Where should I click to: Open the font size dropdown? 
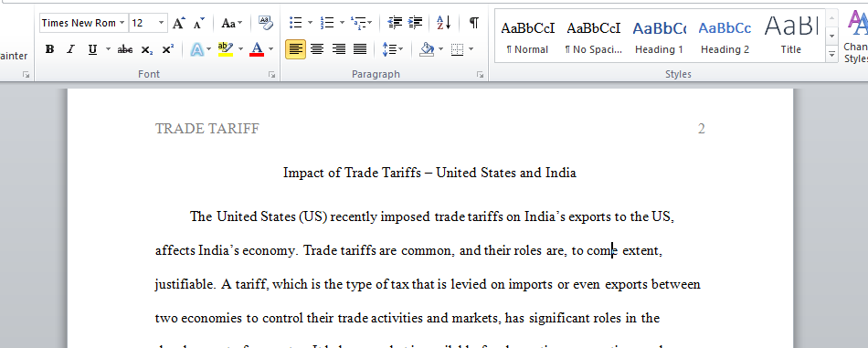pos(162,23)
